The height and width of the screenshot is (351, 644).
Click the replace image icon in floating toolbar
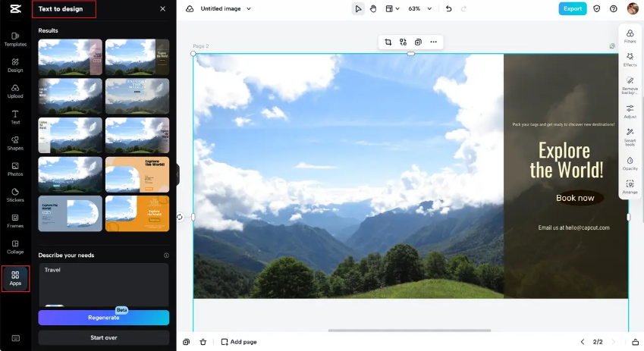pyautogui.click(x=403, y=42)
